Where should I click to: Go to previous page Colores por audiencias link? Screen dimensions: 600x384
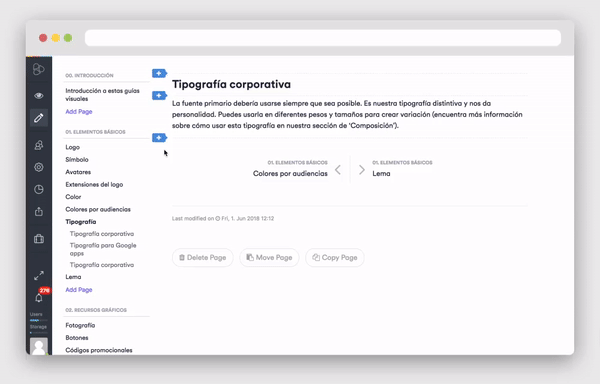click(290, 174)
